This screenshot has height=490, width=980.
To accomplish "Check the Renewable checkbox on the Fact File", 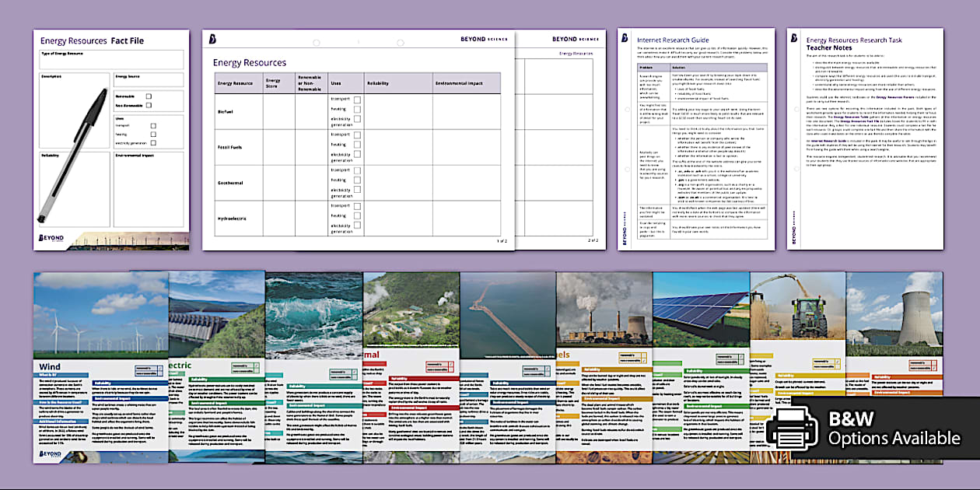I will point(148,96).
